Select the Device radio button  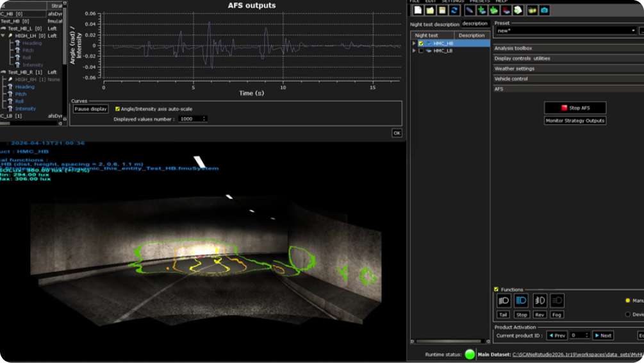point(627,314)
